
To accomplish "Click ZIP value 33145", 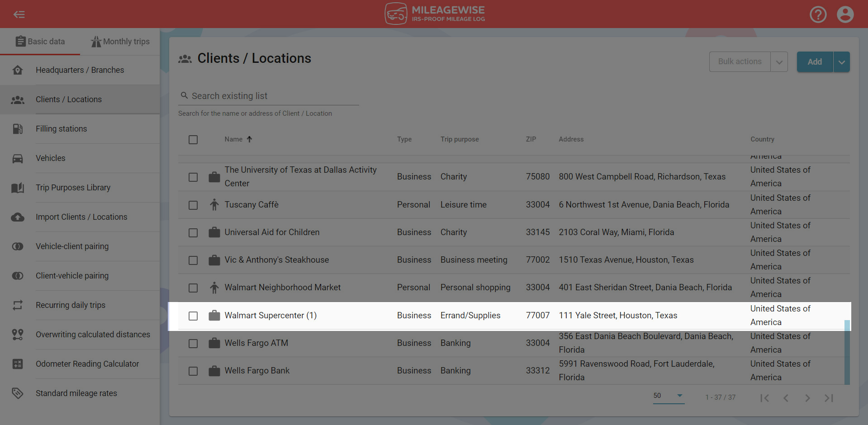I will click(x=538, y=232).
